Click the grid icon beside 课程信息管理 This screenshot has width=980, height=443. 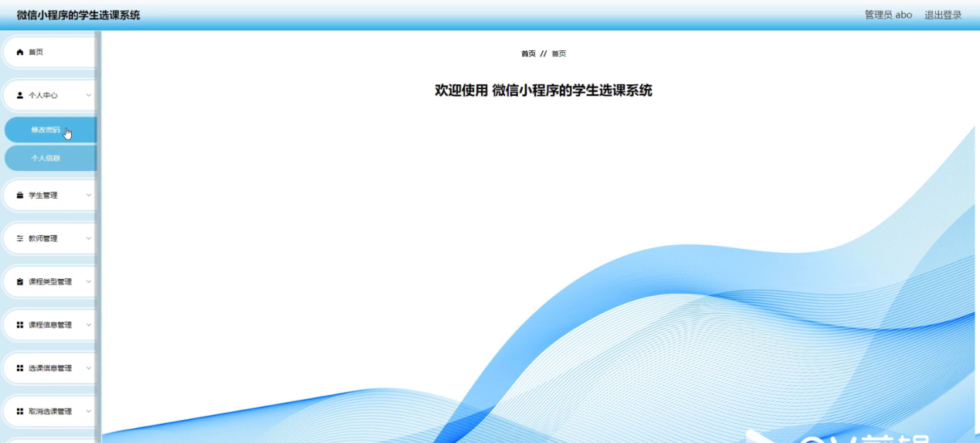point(20,325)
